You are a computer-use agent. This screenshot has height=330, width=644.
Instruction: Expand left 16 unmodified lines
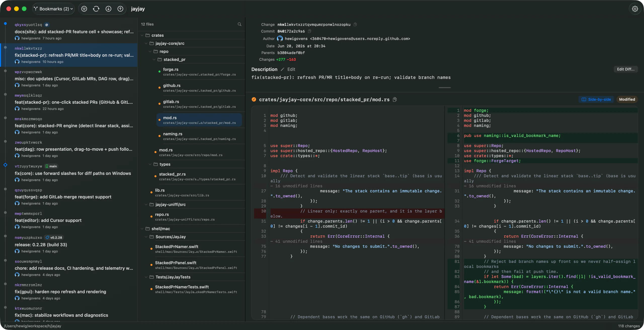pos(297,186)
